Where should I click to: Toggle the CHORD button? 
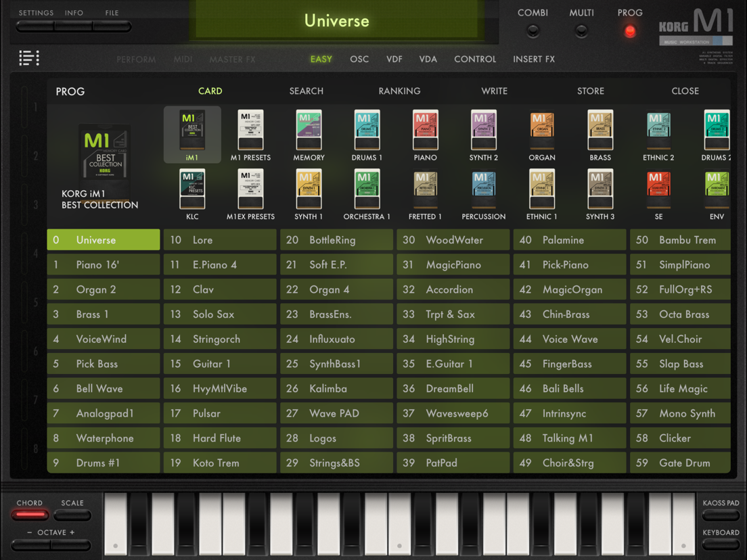click(30, 515)
